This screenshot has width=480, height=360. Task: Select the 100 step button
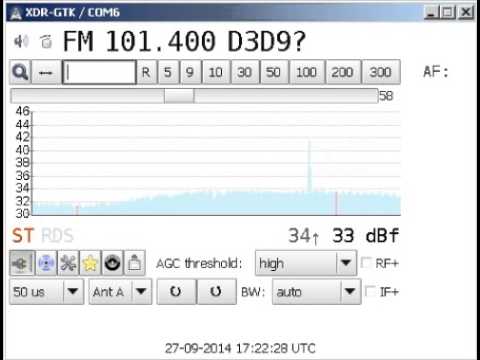point(307,72)
